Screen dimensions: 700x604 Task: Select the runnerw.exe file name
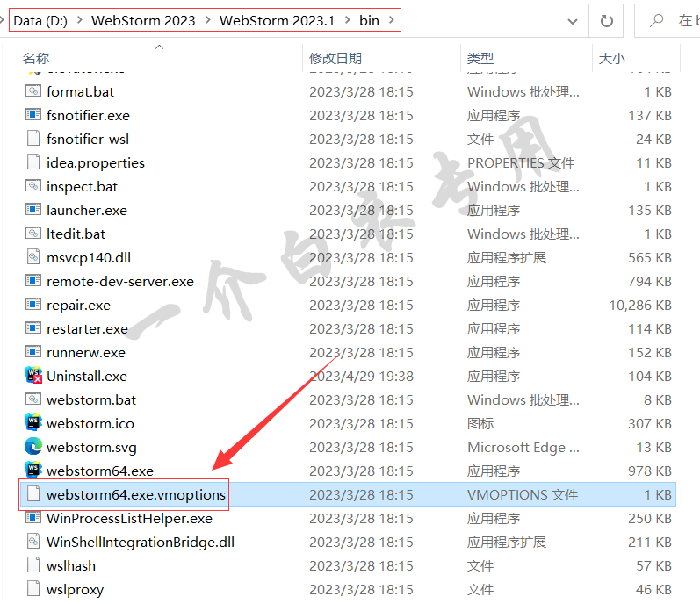(x=86, y=352)
